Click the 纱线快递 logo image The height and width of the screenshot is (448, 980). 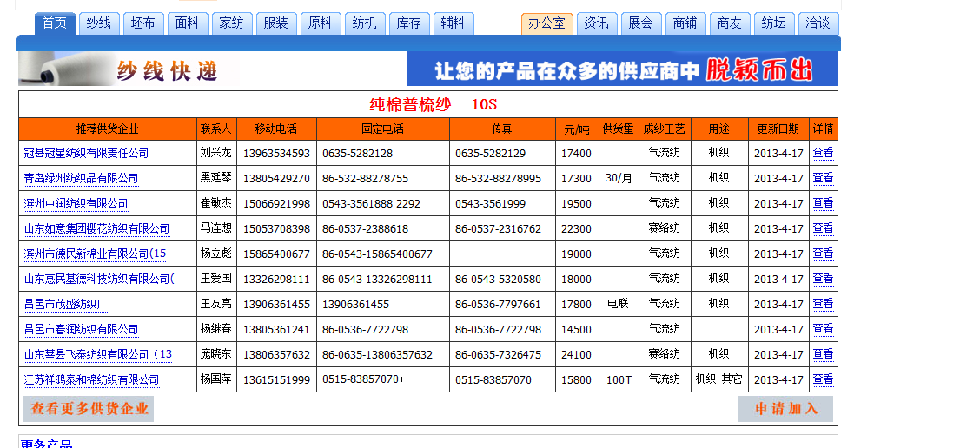pos(128,69)
